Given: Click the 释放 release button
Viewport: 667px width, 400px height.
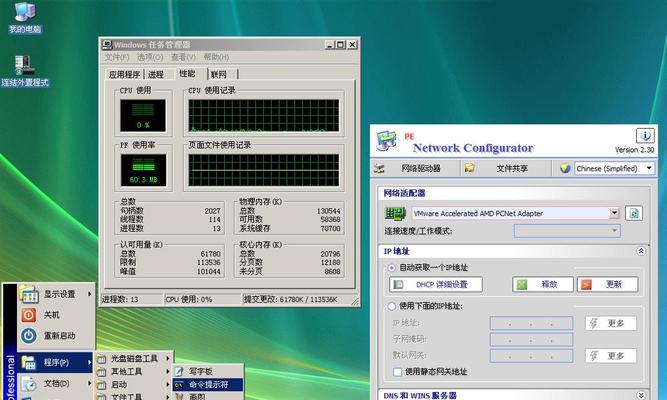Looking at the screenshot, I should click(543, 284).
